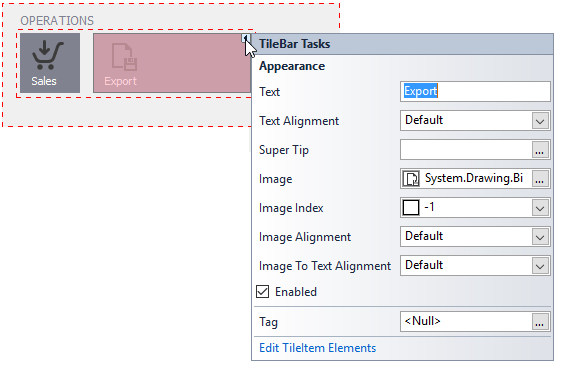The width and height of the screenshot is (562, 369).
Task: Click the smart tag arrow on Export tile
Action: tap(246, 38)
